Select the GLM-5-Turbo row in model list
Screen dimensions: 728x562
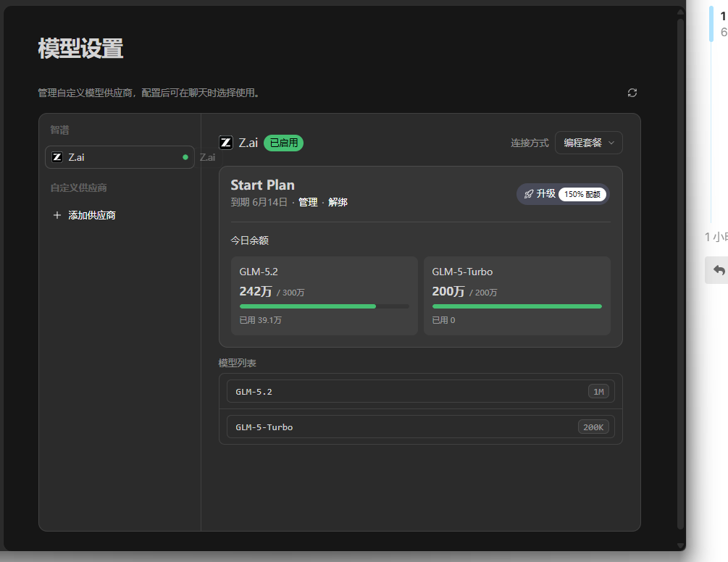coord(421,427)
